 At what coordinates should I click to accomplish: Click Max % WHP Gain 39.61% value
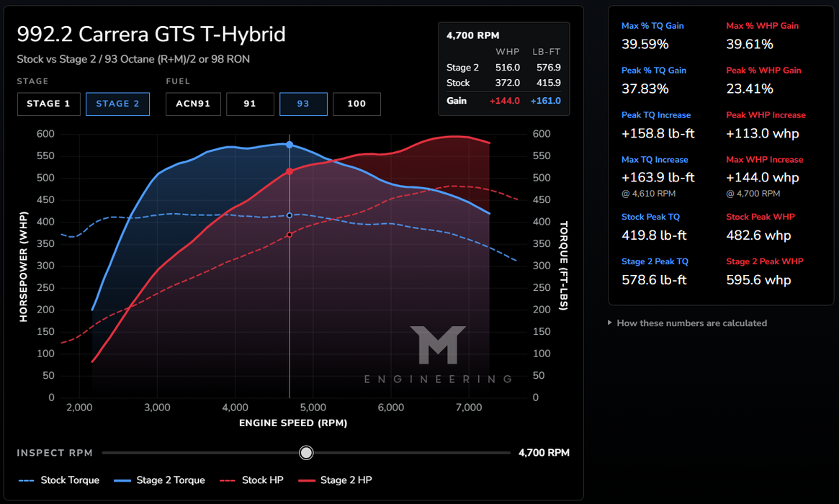click(x=750, y=45)
